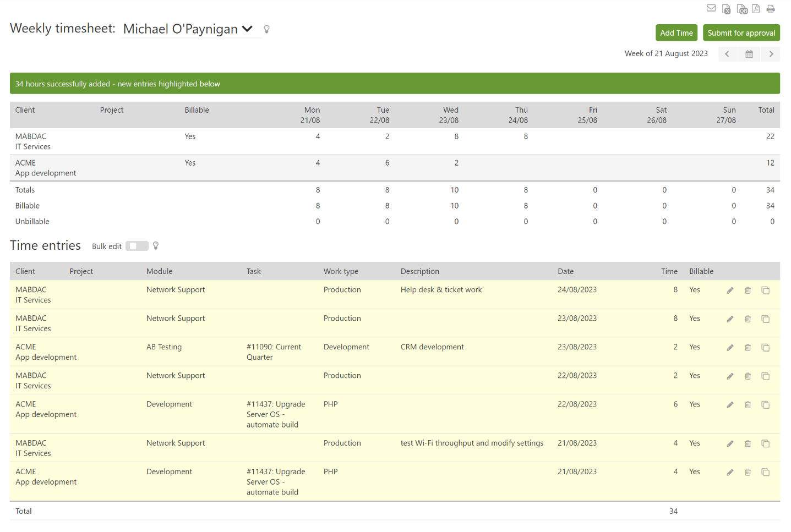Click the below link in the success banner
This screenshot has width=791, height=532.
pos(211,84)
